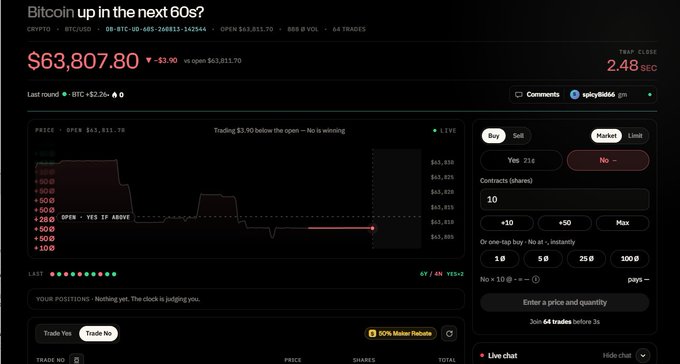Click the +28 Ø trade entry
The height and width of the screenshot is (364, 680).
pyautogui.click(x=45, y=220)
